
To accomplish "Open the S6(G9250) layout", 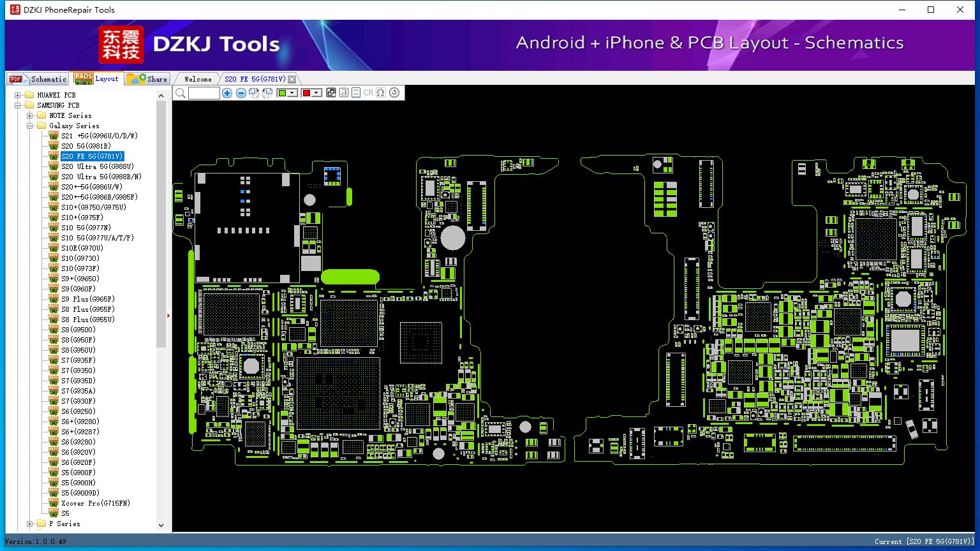I will click(x=78, y=411).
